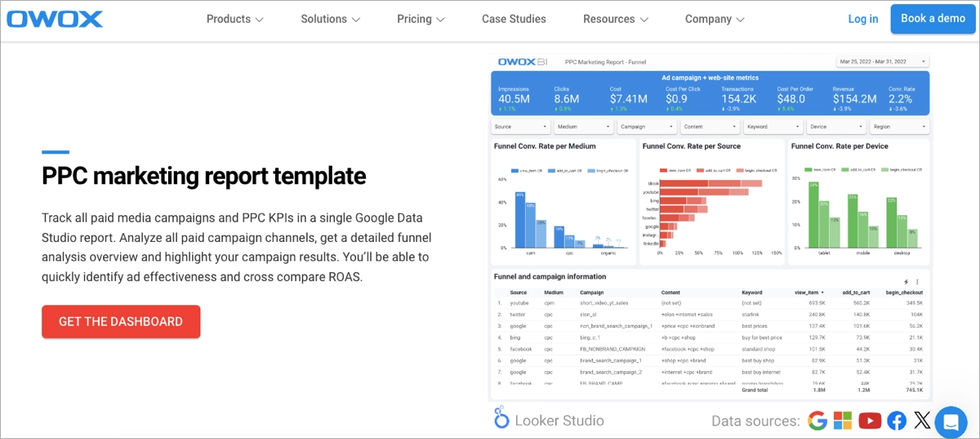Click the Clicks 8.6M value
Viewport: 980px width, 439px height.
tap(567, 99)
